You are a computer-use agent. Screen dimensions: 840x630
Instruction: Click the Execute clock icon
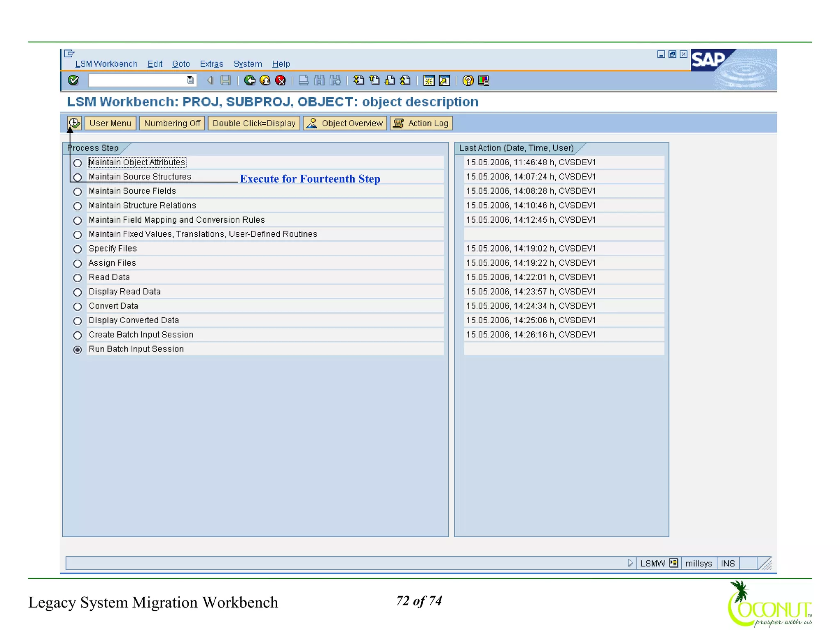coord(74,123)
